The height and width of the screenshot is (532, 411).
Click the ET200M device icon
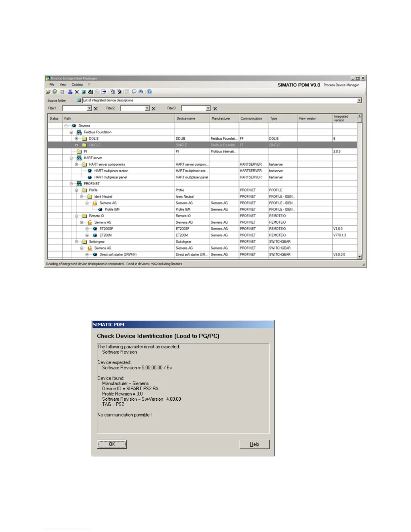click(95, 235)
